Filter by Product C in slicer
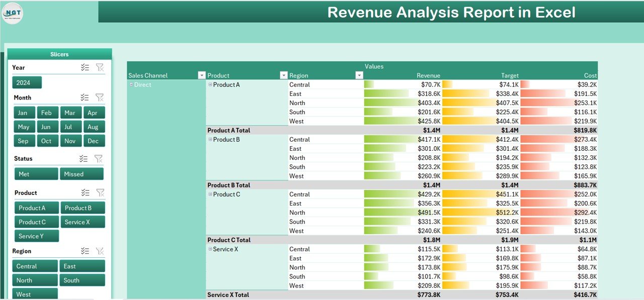 (x=37, y=222)
